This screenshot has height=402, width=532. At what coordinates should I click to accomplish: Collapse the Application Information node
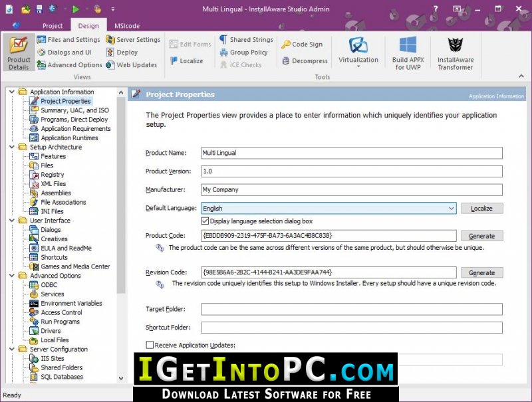pos(12,92)
